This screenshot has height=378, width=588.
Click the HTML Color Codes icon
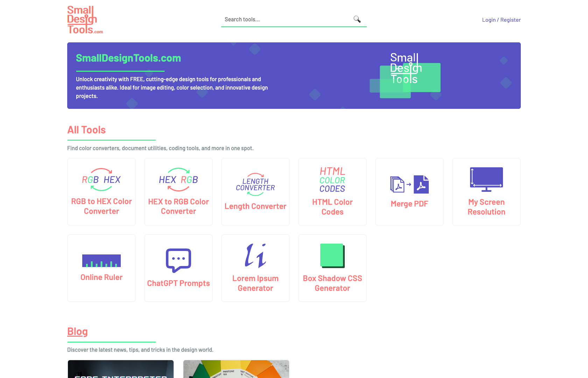pyautogui.click(x=332, y=180)
